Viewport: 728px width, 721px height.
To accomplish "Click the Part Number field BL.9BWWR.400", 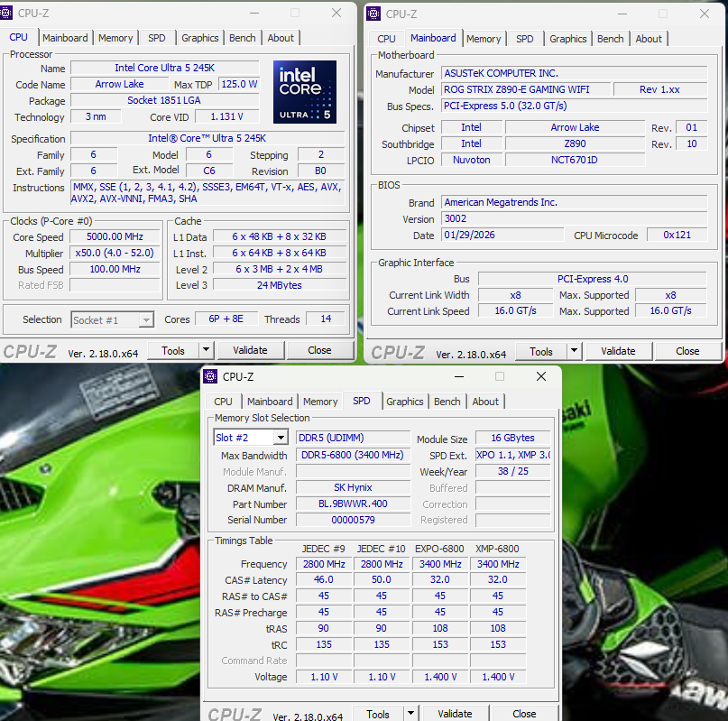I will pos(354,504).
